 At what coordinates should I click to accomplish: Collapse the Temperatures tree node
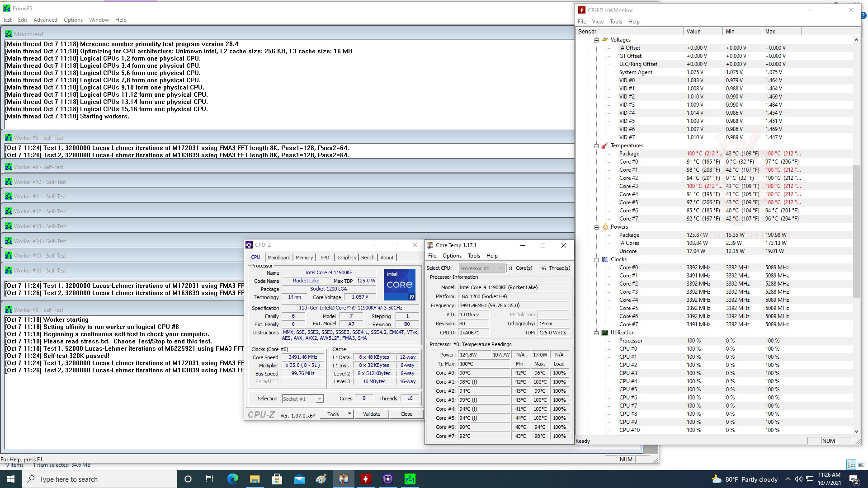596,145
